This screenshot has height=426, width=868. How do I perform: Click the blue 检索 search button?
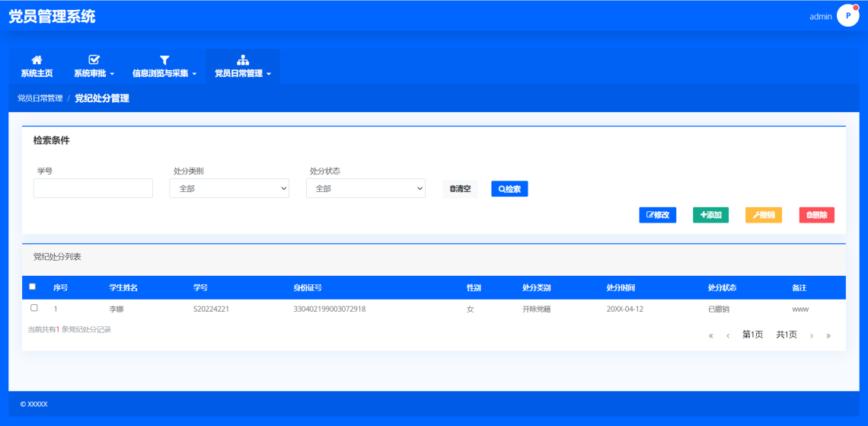click(509, 189)
